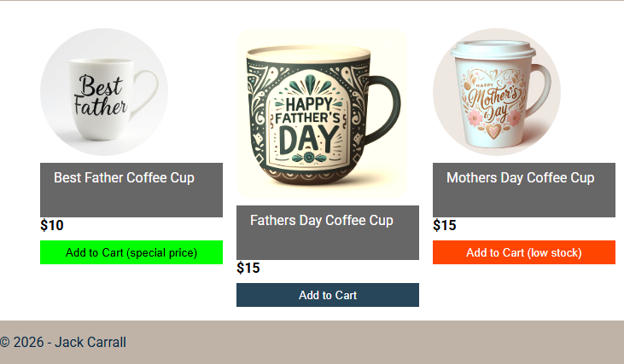Hit the orange Add to Cart (low stock) button

point(524,252)
